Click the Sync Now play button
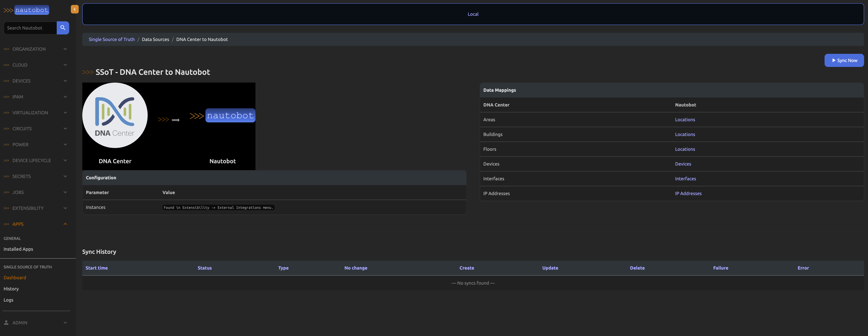 [x=844, y=60]
